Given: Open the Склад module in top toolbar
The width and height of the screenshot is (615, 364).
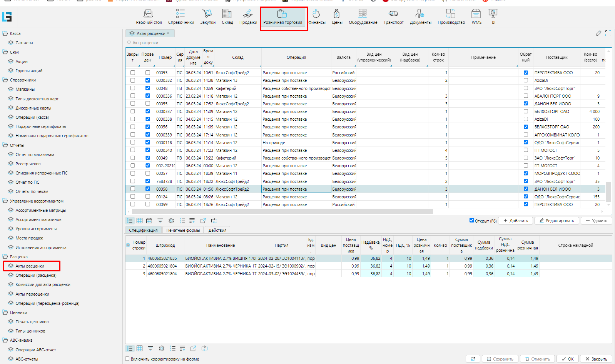Looking at the screenshot, I should [x=227, y=17].
